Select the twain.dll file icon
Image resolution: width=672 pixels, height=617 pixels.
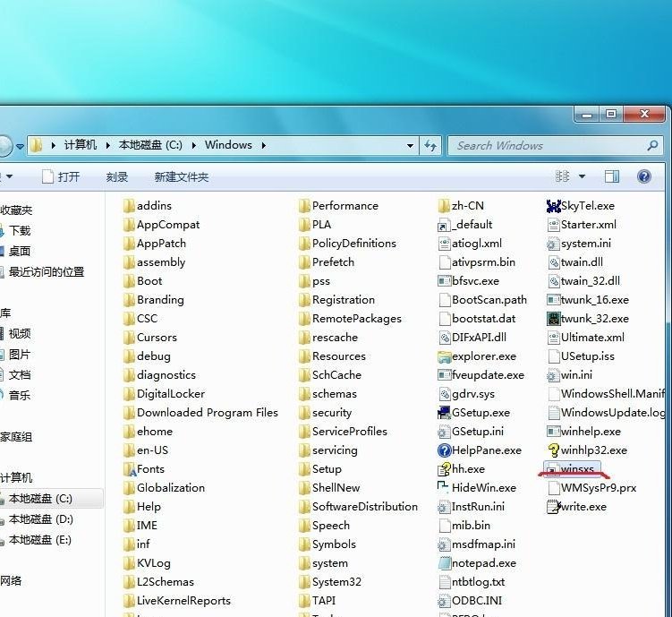(x=553, y=262)
